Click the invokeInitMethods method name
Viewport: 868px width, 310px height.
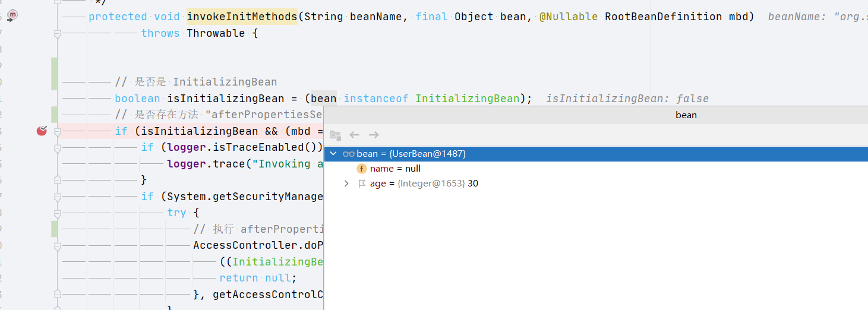pyautogui.click(x=242, y=17)
